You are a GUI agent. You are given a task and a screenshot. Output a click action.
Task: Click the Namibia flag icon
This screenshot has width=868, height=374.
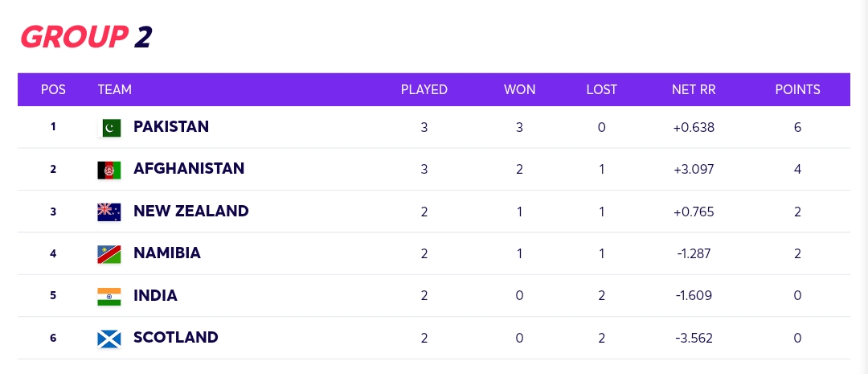(109, 254)
